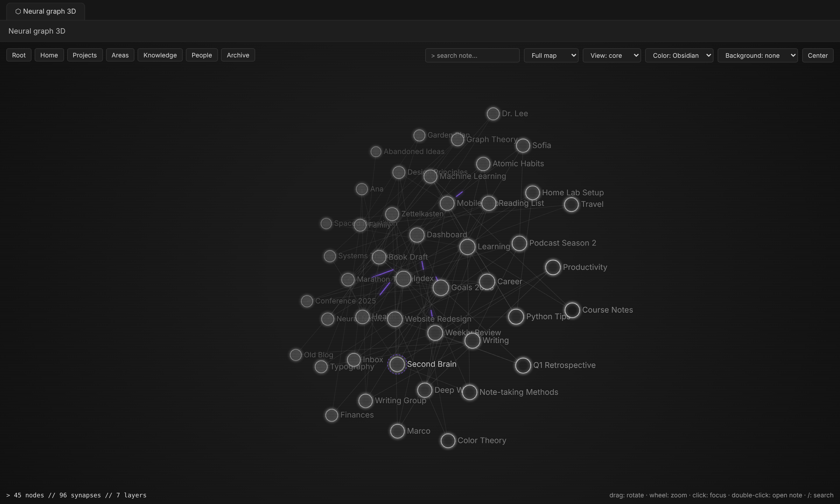This screenshot has width=840, height=504.
Task: Open the Background: none dropdown
Action: click(757, 55)
